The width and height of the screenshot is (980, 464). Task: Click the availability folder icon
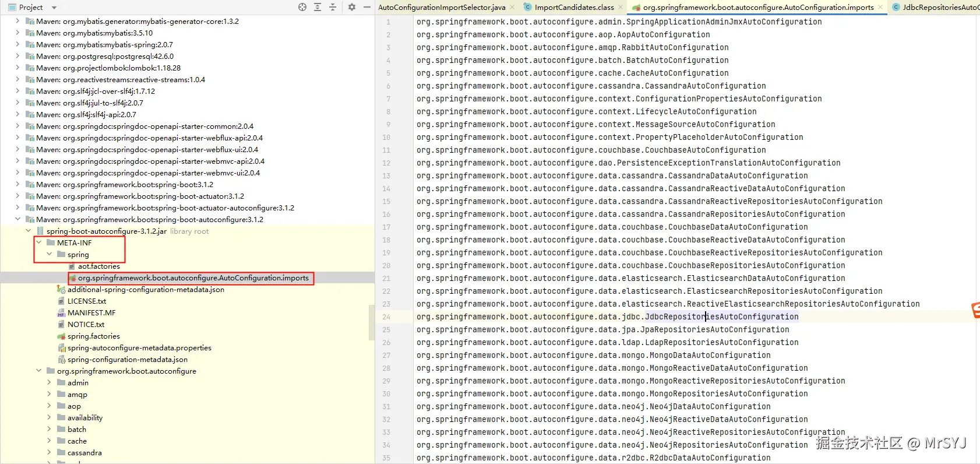pos(61,417)
